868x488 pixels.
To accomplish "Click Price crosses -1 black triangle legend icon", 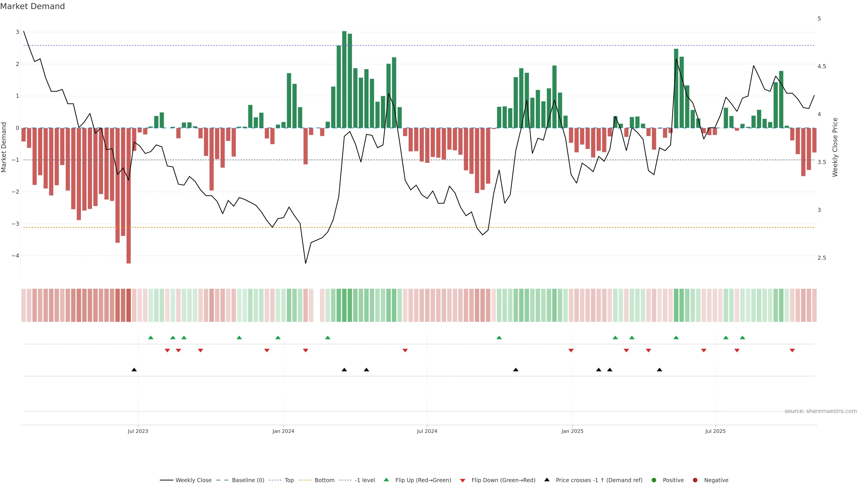I will click(547, 480).
